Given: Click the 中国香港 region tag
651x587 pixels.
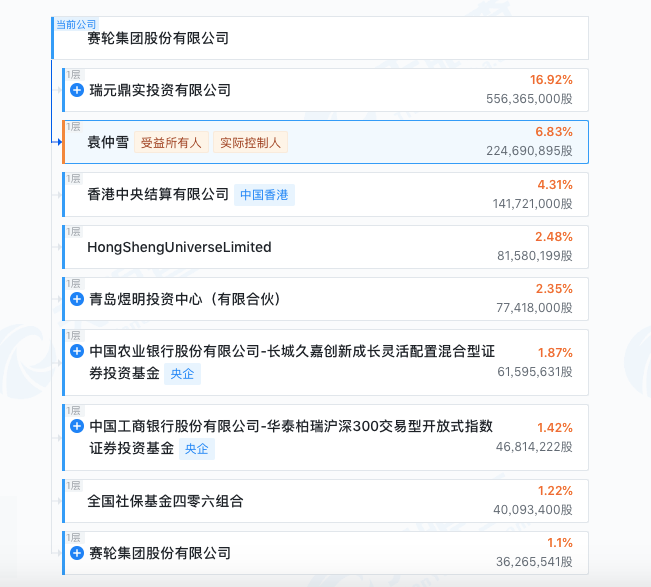Looking at the screenshot, I should [265, 194].
